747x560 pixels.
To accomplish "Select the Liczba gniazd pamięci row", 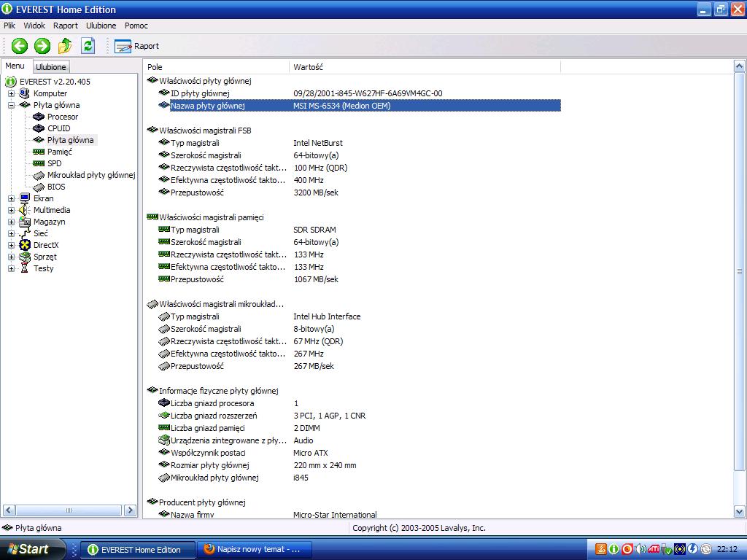I will pyautogui.click(x=354, y=428).
